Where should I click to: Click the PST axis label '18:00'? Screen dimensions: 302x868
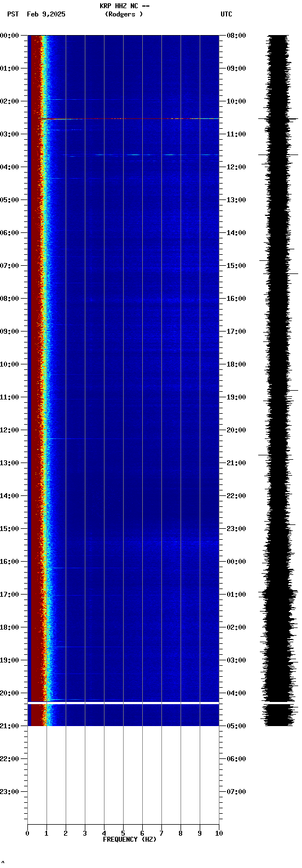9,627
